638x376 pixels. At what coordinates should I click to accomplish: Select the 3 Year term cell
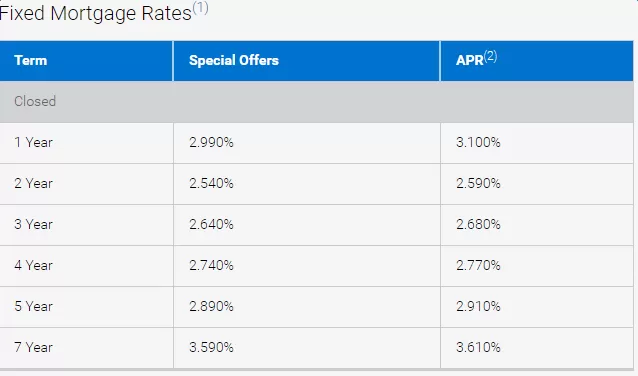[86, 225]
